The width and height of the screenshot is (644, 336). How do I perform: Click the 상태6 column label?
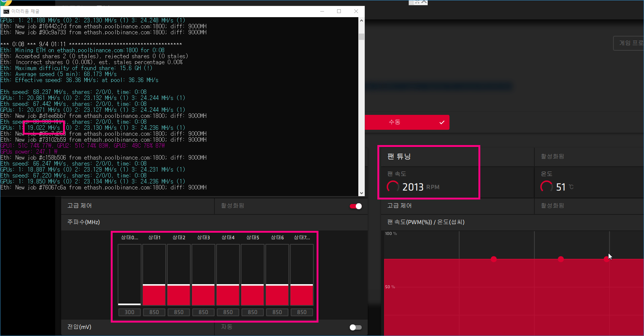click(x=277, y=238)
